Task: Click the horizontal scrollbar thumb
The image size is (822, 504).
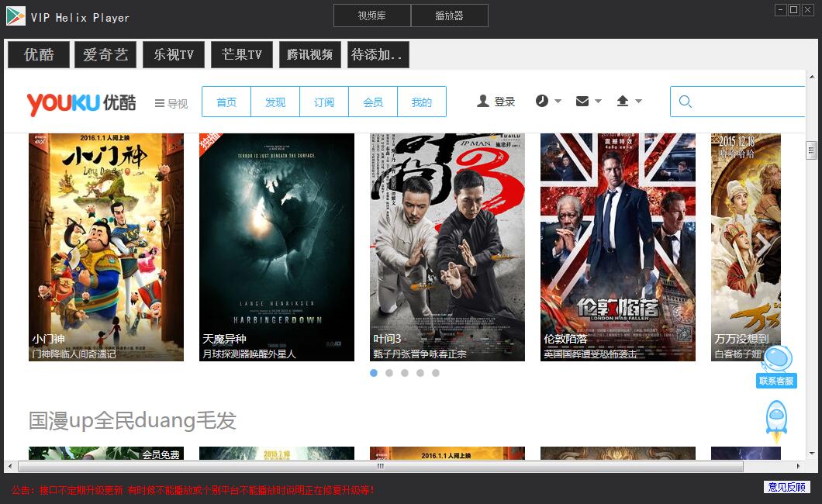Action: [x=381, y=466]
